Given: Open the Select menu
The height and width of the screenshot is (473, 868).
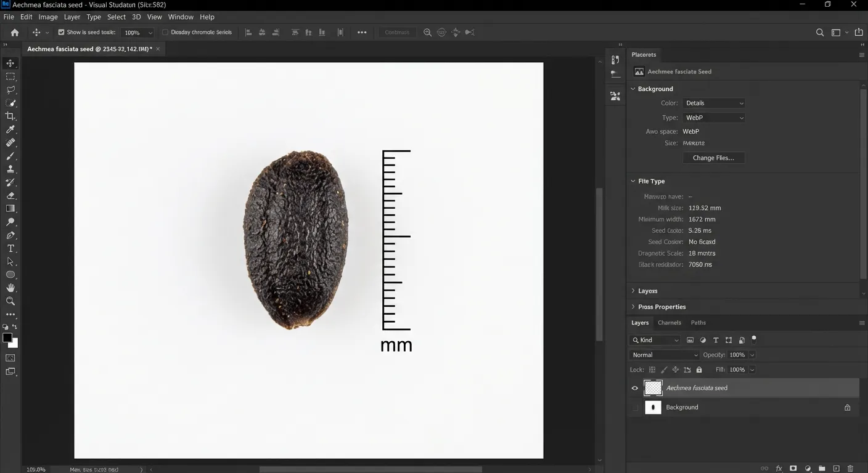Looking at the screenshot, I should pos(117,17).
